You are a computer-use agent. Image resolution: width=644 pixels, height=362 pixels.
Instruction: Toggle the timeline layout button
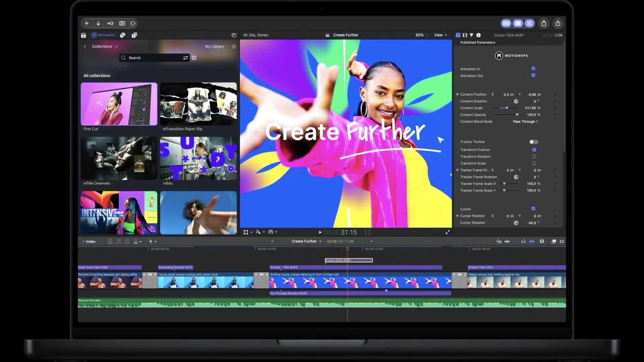(518, 23)
